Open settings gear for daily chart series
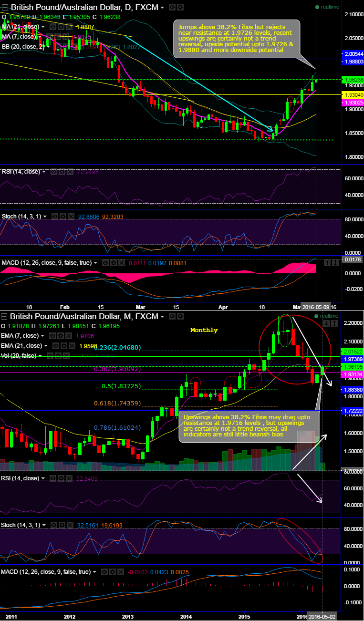This screenshot has width=364, height=621. pos(180,8)
